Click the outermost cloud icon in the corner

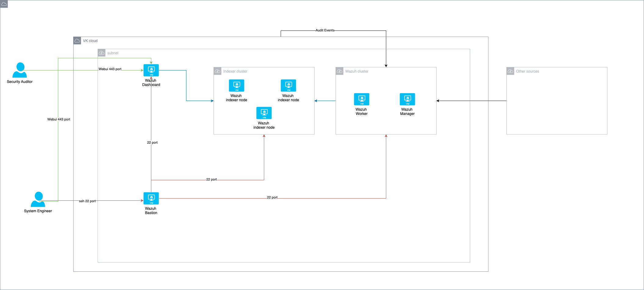pyautogui.click(x=4, y=4)
